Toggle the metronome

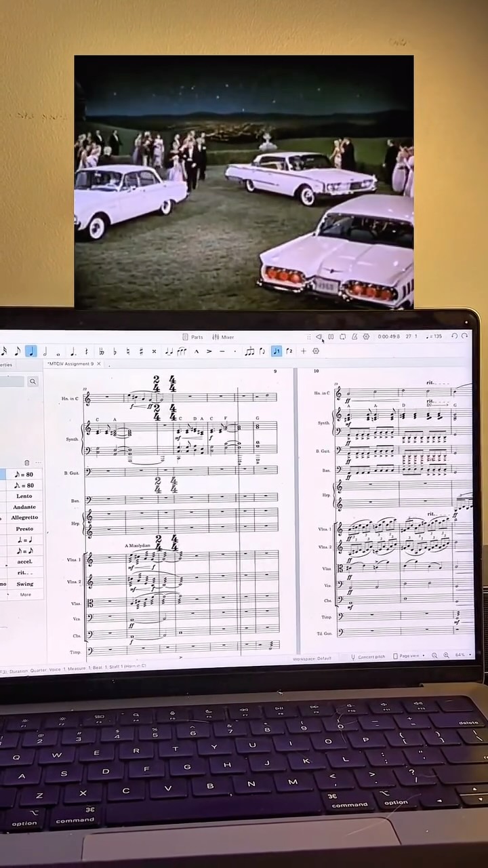click(354, 337)
